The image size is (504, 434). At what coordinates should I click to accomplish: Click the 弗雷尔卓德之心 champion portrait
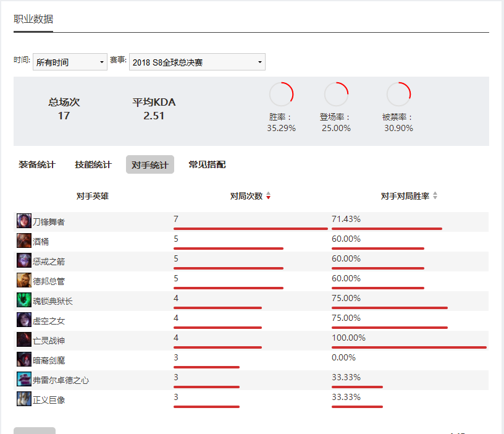coord(23,378)
